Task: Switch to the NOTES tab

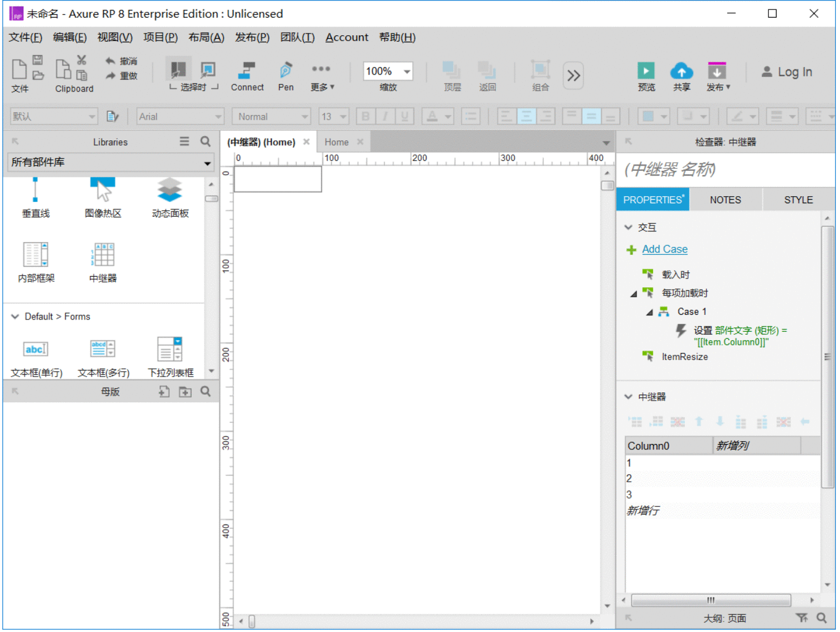Action: pyautogui.click(x=725, y=200)
